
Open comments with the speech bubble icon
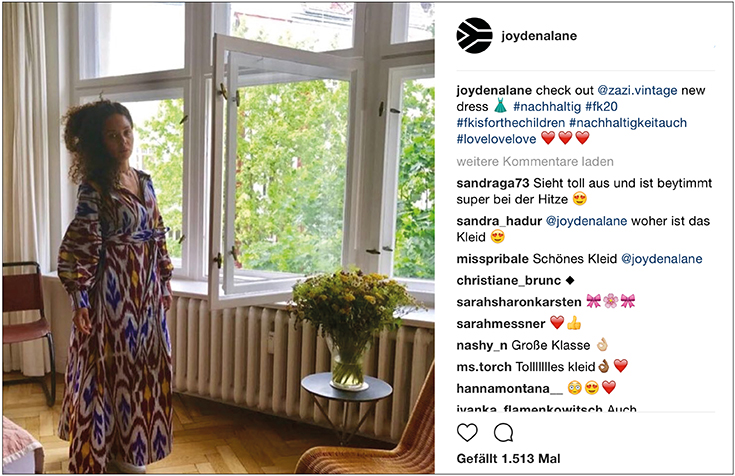coord(503,432)
